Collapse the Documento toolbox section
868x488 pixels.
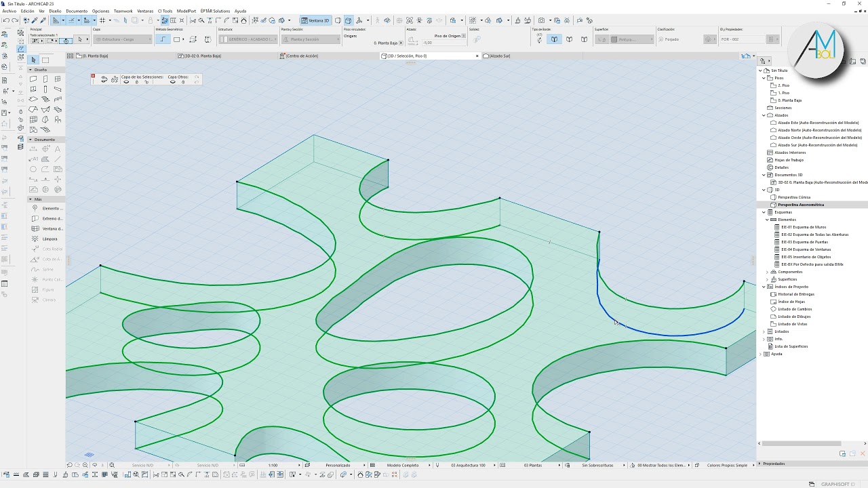[31, 140]
